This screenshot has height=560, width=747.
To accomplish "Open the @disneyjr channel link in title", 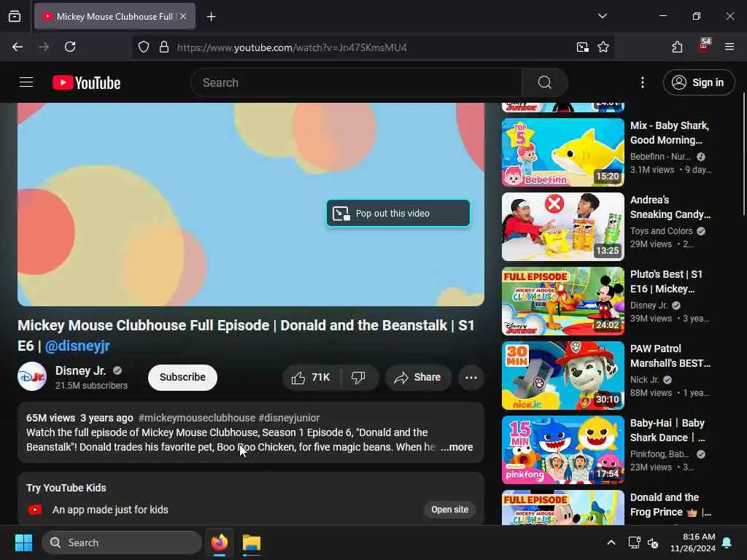I will coord(77,346).
